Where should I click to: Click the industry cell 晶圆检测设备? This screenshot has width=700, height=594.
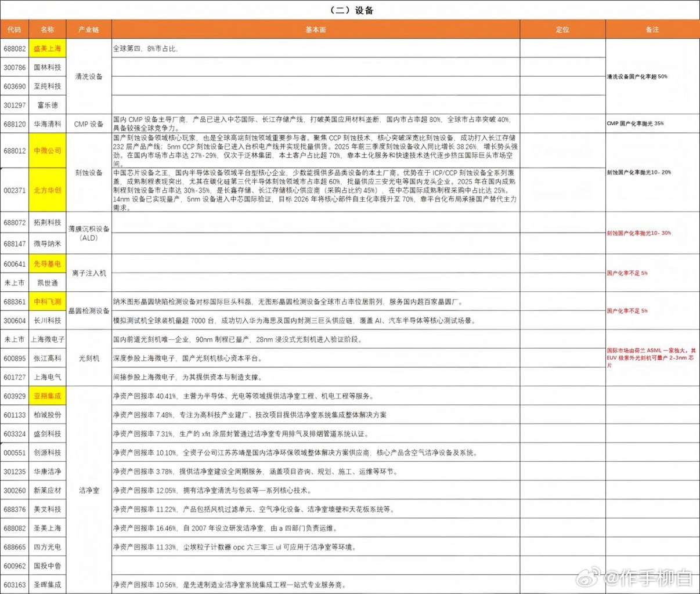tap(89, 311)
